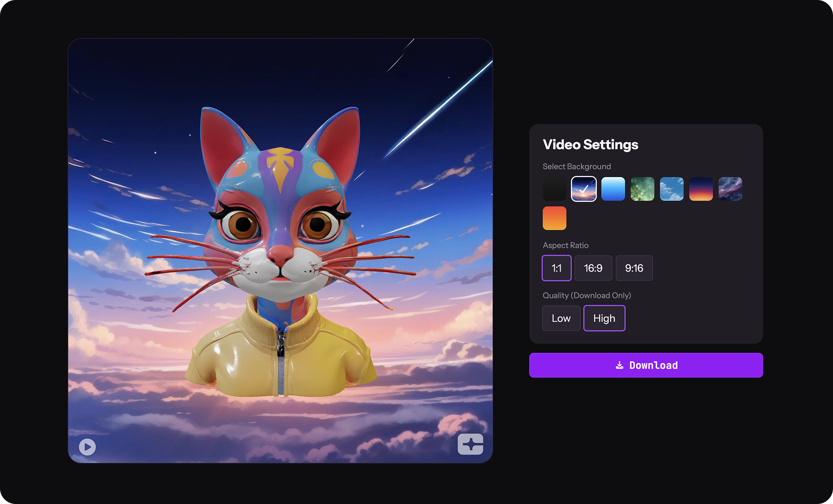Click the download icon inside the Download button
Image resolution: width=833 pixels, height=504 pixels.
click(x=620, y=365)
